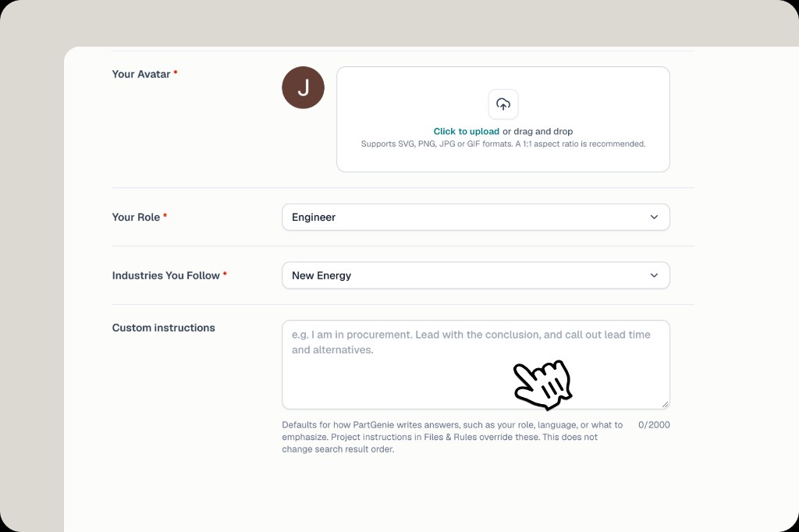Viewport: 799px width, 532px height.
Task: Click the 'Your Role' label
Action: coord(136,217)
